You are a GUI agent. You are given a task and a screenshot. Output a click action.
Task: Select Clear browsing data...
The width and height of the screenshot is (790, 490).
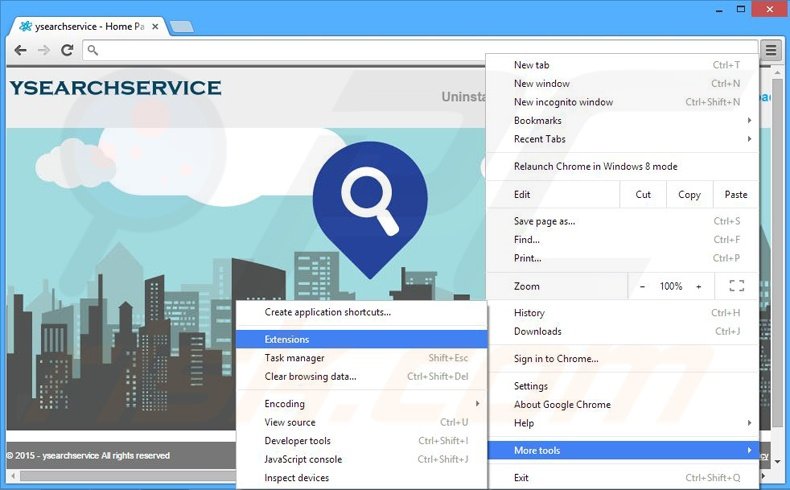point(362,376)
